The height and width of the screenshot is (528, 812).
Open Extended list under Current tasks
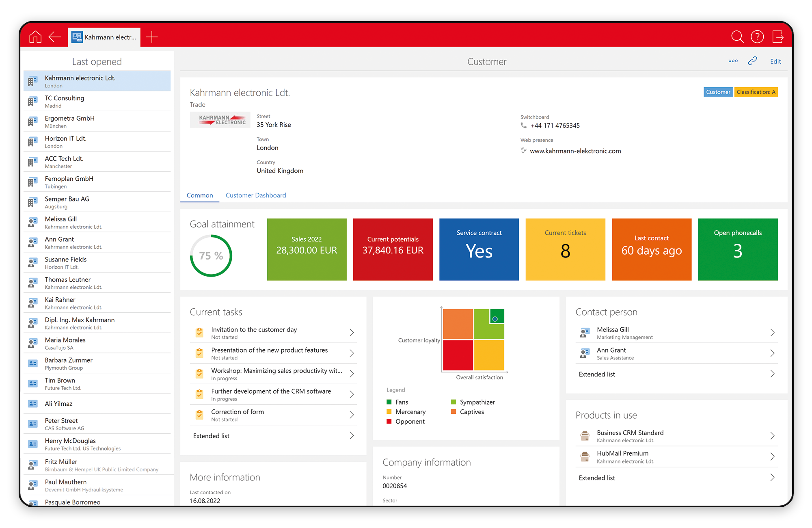click(x=211, y=435)
